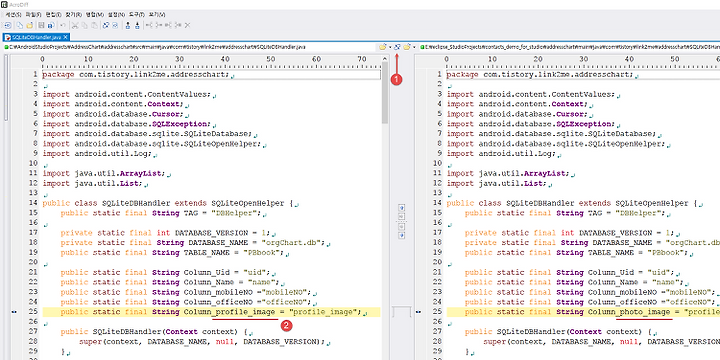This screenshot has width=720, height=360.
Task: Click the undo arrow icon
Action: pyautogui.click(x=63, y=25)
